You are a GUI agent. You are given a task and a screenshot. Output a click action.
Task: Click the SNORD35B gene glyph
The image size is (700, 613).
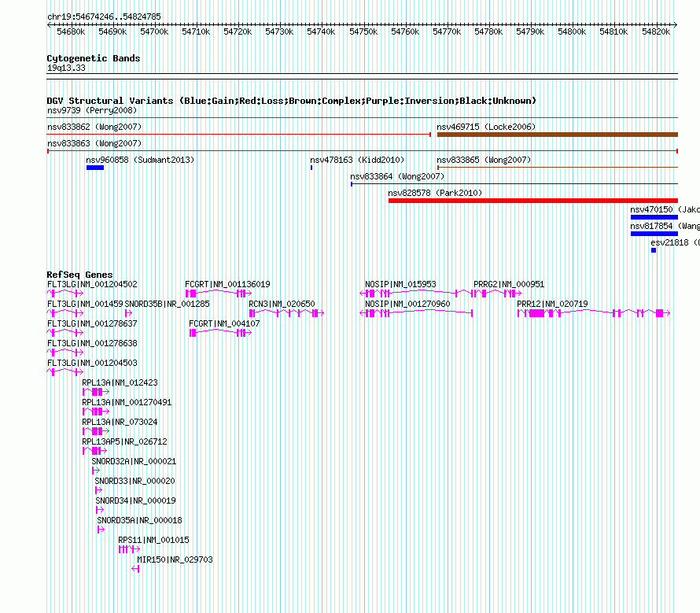[128, 312]
